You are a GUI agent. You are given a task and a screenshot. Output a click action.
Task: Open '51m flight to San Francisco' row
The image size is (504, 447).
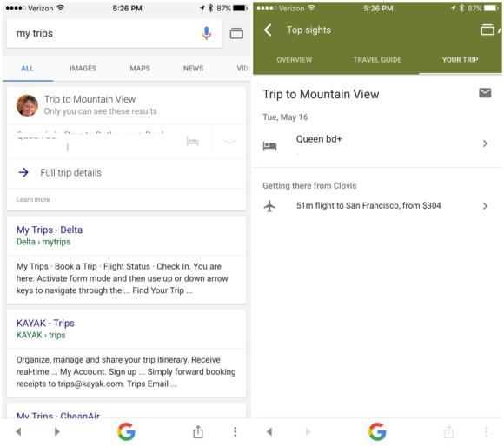pos(377,206)
